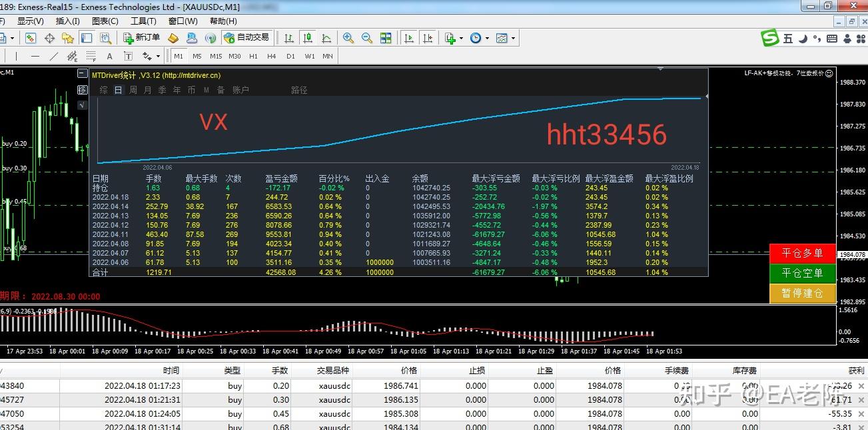
Task: Open the 工具(T) menu
Action: 143,21
